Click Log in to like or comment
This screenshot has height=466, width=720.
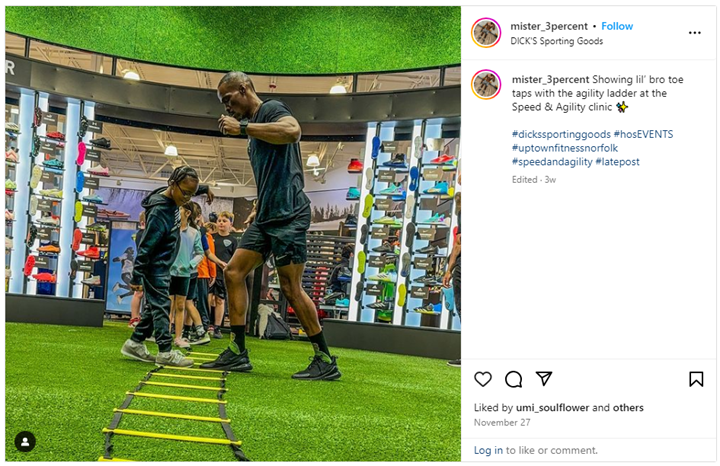(x=488, y=450)
